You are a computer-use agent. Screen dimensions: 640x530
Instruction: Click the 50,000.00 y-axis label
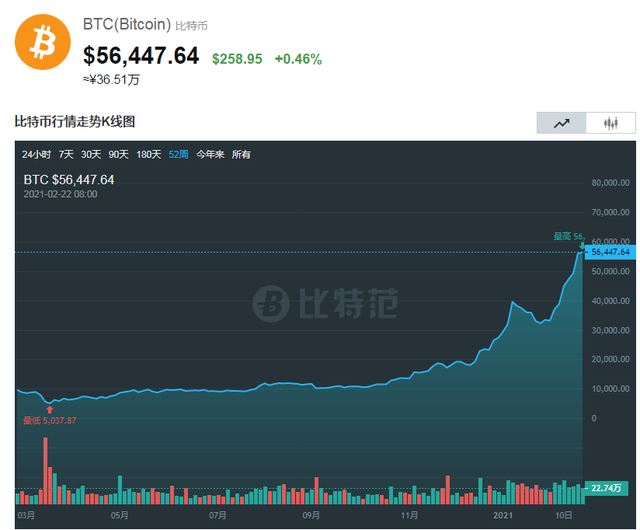point(611,272)
